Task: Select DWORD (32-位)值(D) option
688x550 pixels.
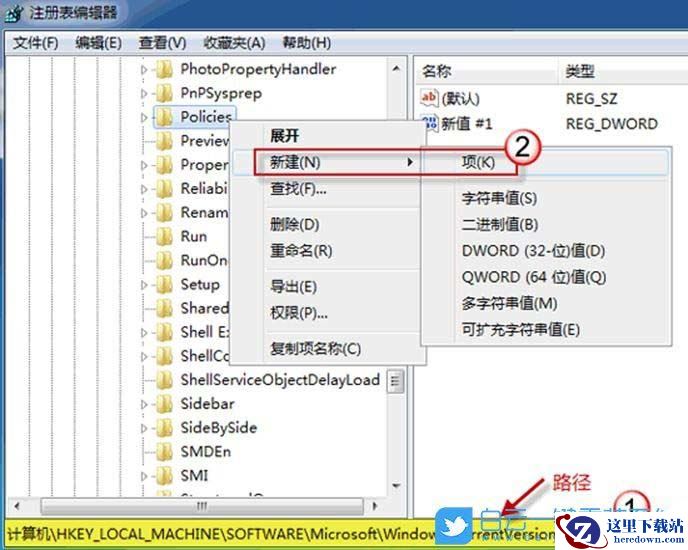Action: [533, 251]
